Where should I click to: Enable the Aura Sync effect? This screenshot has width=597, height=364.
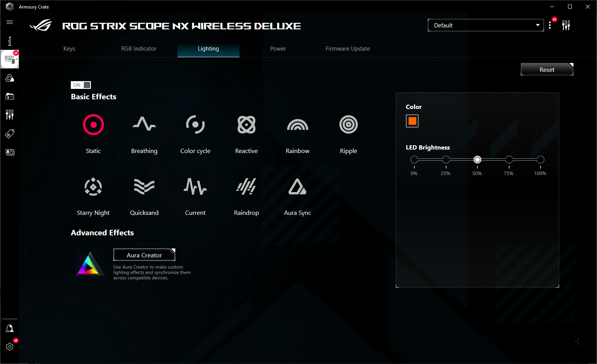pos(298,187)
